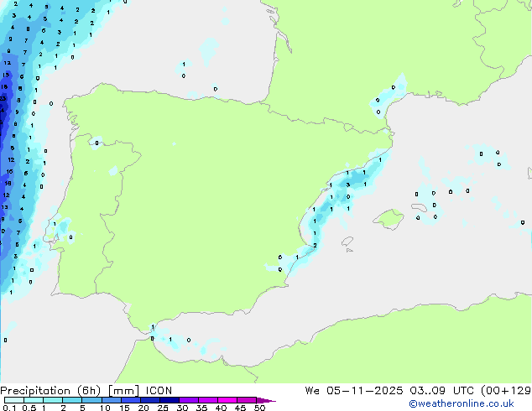Click the 10–15 mm legend color swatch
The height and width of the screenshot is (411, 532).
click(x=112, y=400)
